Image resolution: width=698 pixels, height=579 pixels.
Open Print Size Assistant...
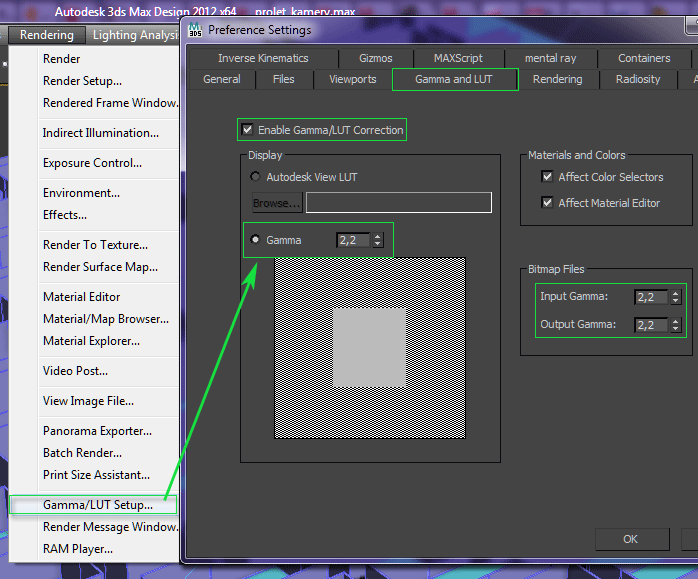click(x=94, y=475)
